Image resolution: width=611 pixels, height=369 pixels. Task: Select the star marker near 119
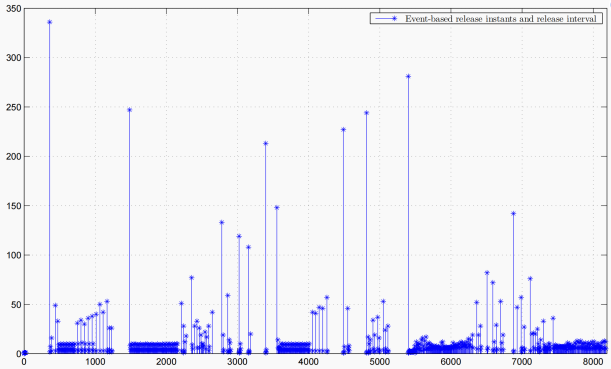[x=239, y=236]
